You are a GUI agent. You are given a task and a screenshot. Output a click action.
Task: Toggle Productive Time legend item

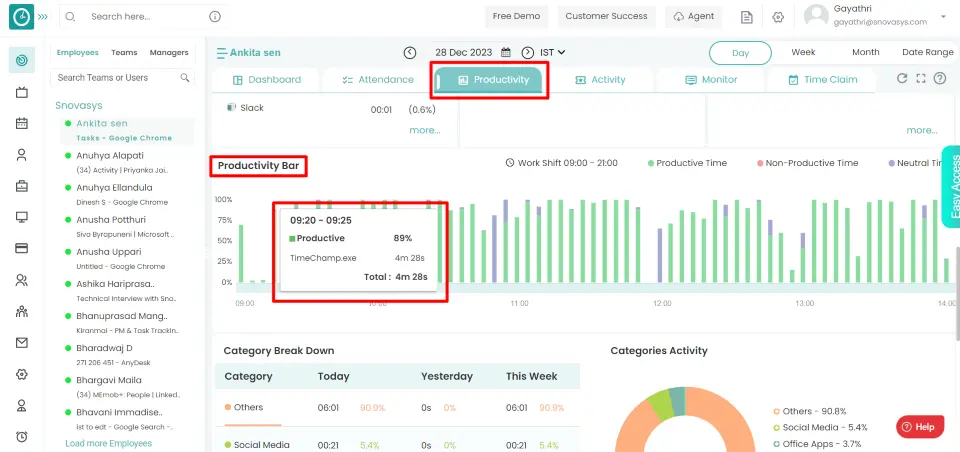687,163
